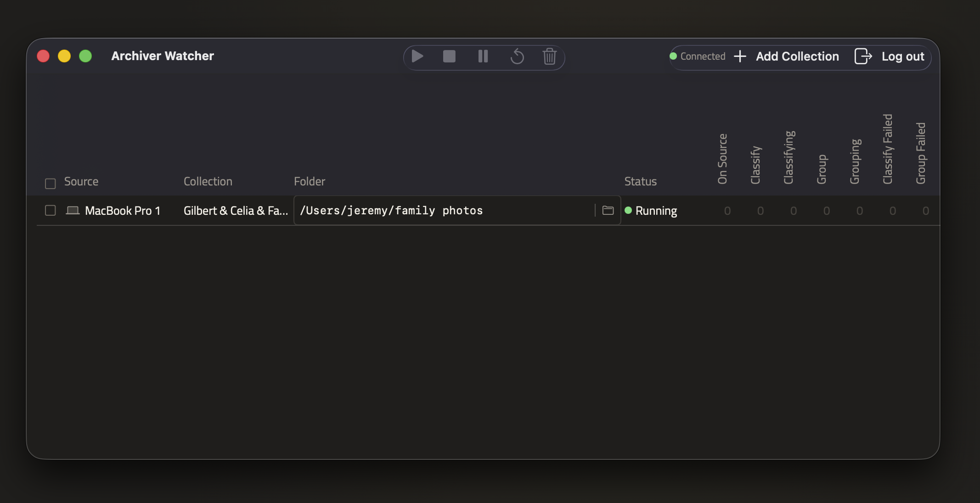Screen dimensions: 980x503
Task: Close the window with the red button
Action: coord(43,56)
